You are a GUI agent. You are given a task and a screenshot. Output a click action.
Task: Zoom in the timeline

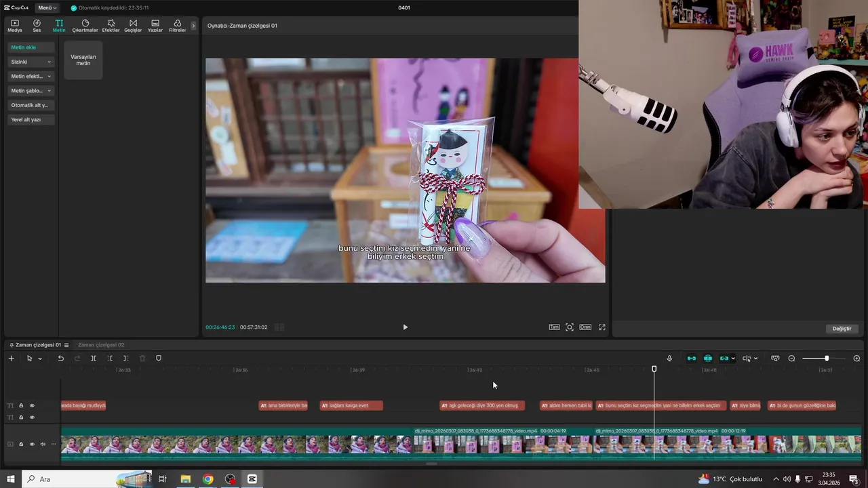tap(856, 359)
